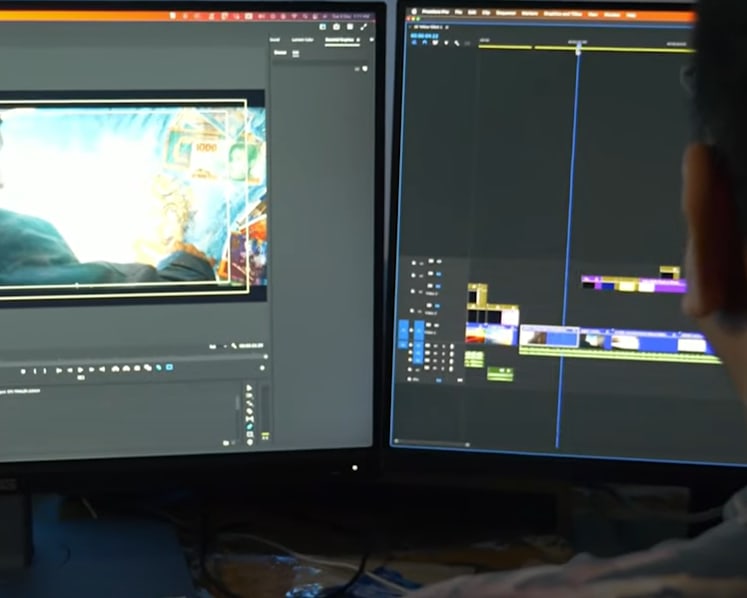The image size is (747, 598).
Task: Select Browse tab in Essential Graphics
Action: click(x=280, y=52)
